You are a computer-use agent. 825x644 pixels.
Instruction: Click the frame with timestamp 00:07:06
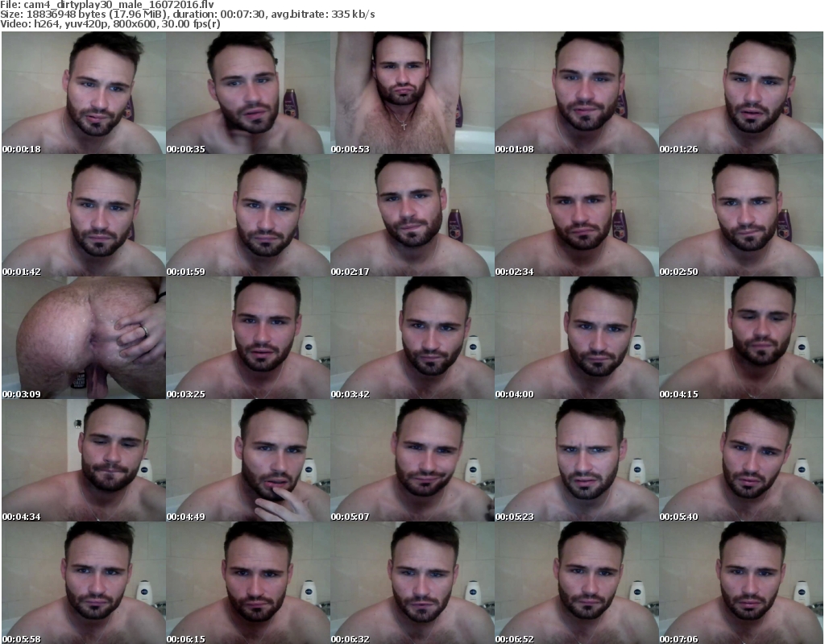click(741, 583)
